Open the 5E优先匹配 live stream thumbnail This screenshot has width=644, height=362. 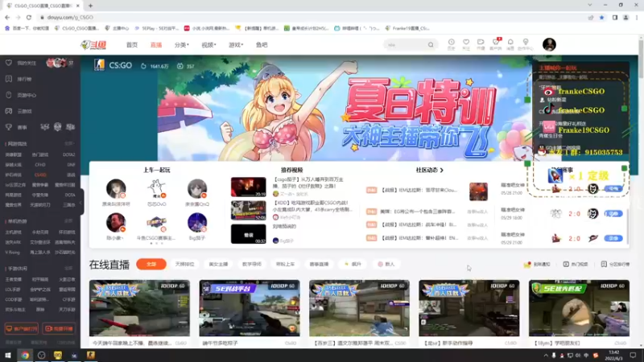point(579,308)
